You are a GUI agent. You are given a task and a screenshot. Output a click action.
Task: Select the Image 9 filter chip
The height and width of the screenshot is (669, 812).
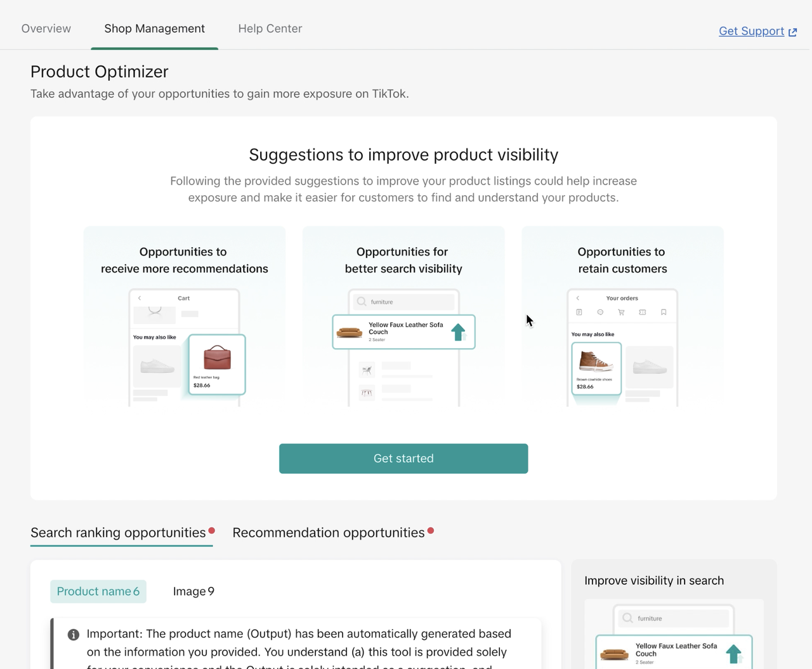tap(193, 592)
